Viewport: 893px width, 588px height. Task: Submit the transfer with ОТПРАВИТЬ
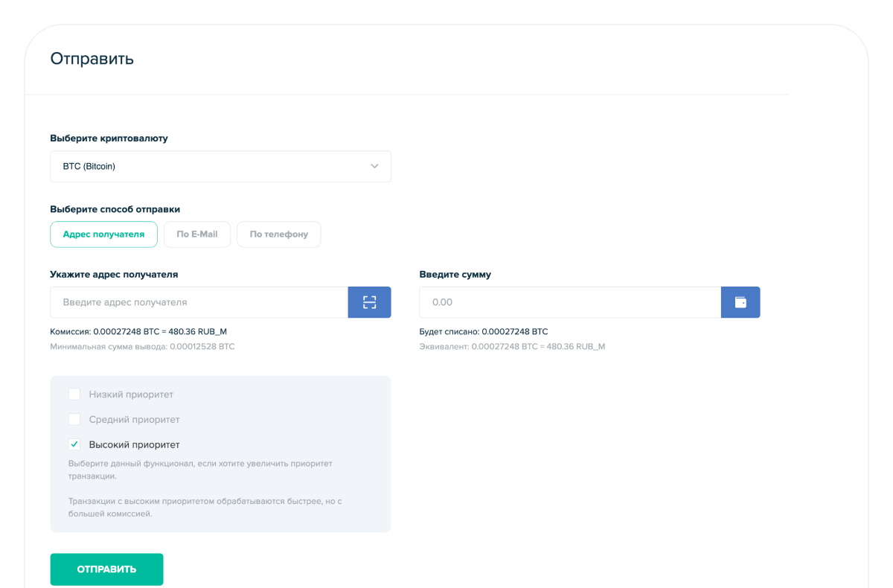point(106,569)
